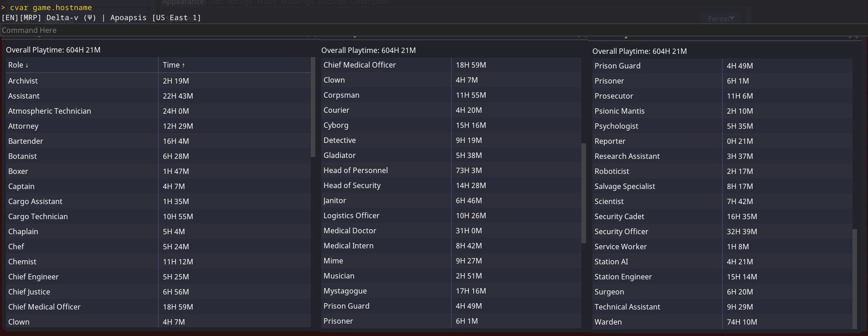868x336 pixels.
Task: Click the Role column sort arrow
Action: tap(27, 65)
